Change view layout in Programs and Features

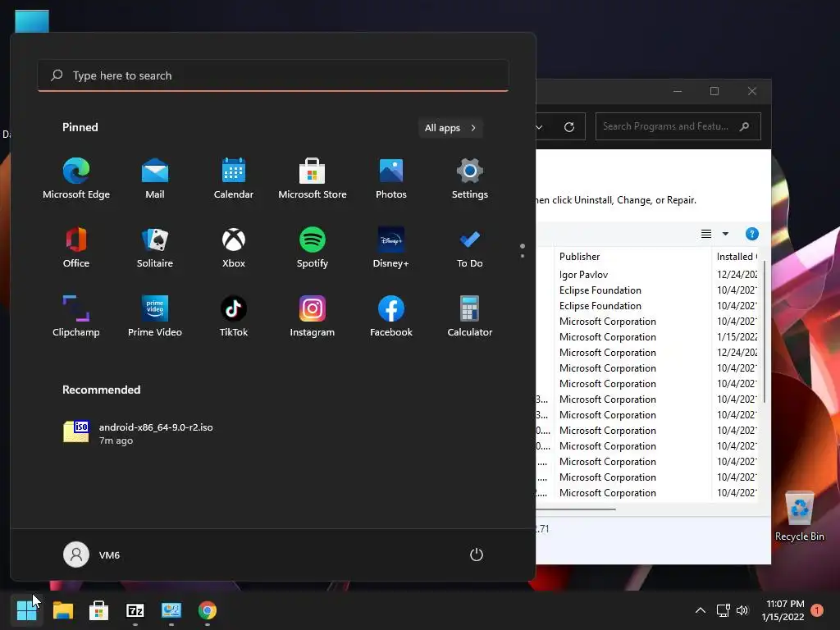706,234
